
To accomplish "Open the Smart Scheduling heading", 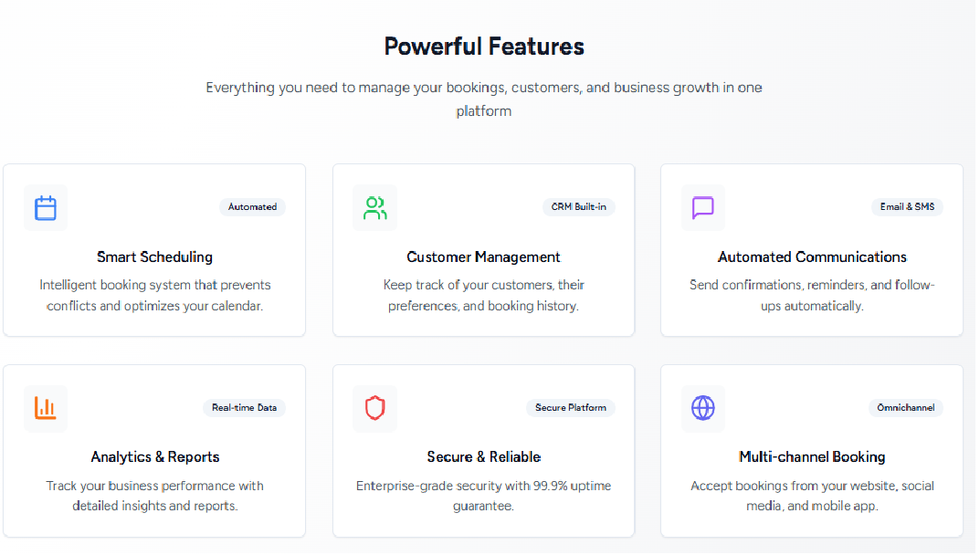I will point(154,257).
